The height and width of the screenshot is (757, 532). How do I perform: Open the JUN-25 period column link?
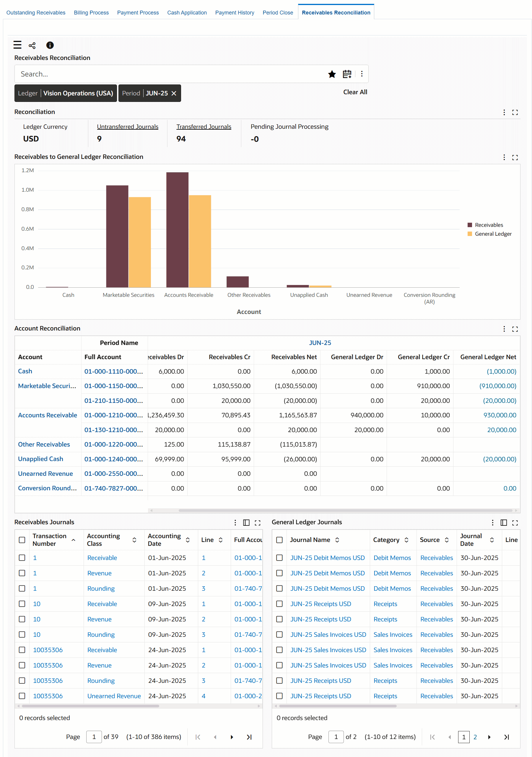coord(320,343)
